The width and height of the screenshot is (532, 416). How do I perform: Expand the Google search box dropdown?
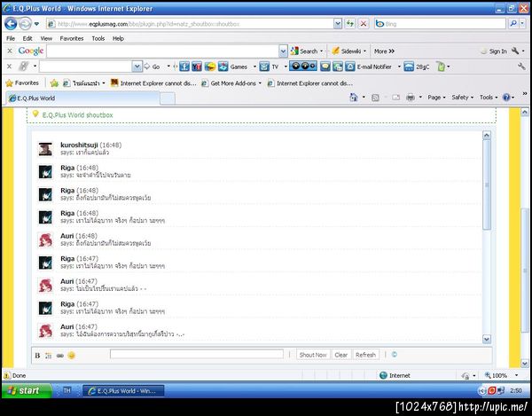point(283,51)
